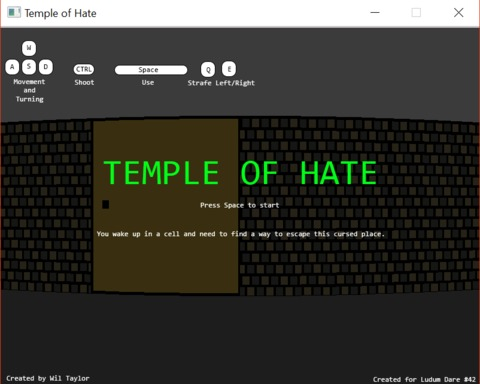Click the 'Shoot' label

84,82
